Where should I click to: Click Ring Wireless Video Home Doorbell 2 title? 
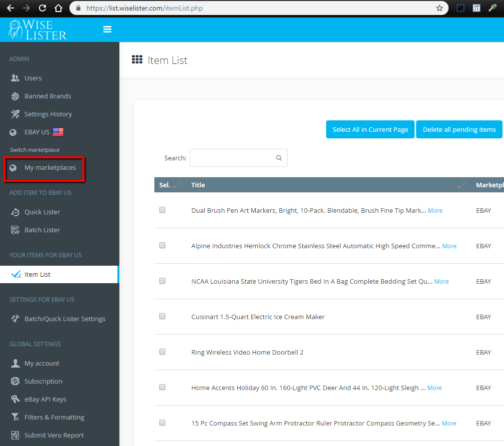pyautogui.click(x=247, y=352)
